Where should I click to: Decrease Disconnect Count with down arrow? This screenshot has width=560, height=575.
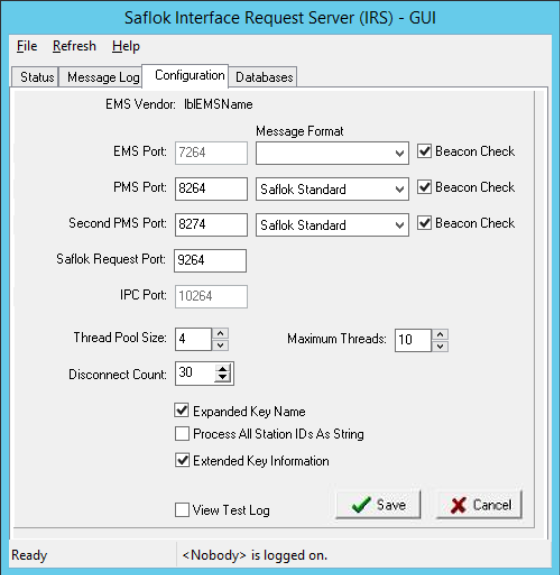tap(223, 377)
